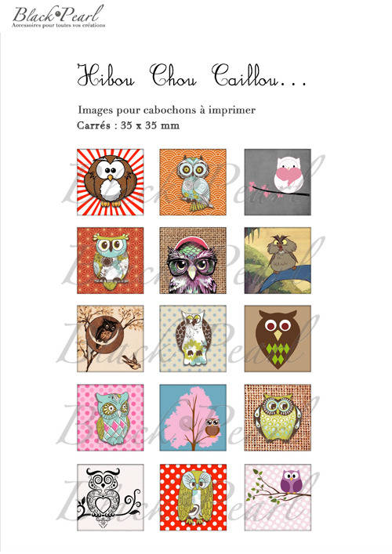Select the purple owl on leafy branch
Viewport: 392px width, 554px height.
click(278, 498)
